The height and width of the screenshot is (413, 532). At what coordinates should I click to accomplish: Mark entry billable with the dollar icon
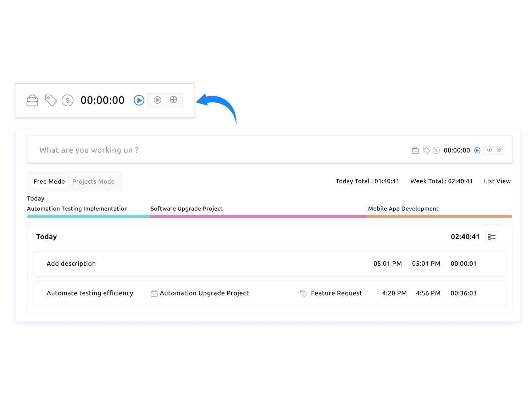[67, 100]
